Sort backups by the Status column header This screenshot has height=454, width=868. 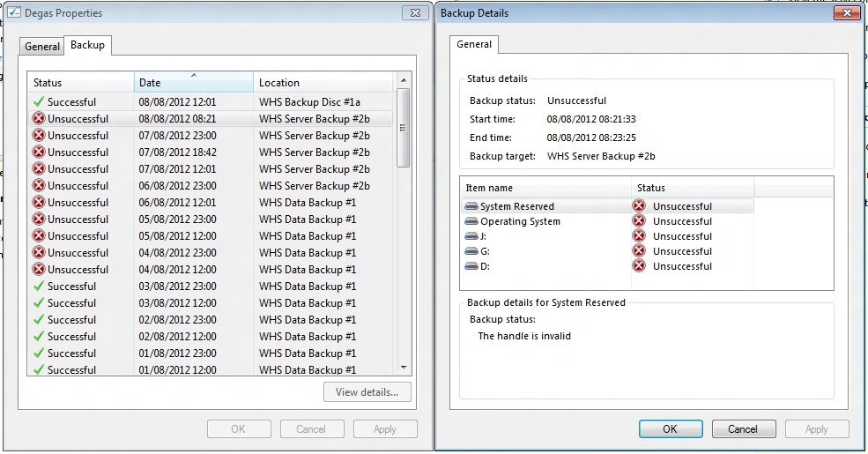[79, 83]
